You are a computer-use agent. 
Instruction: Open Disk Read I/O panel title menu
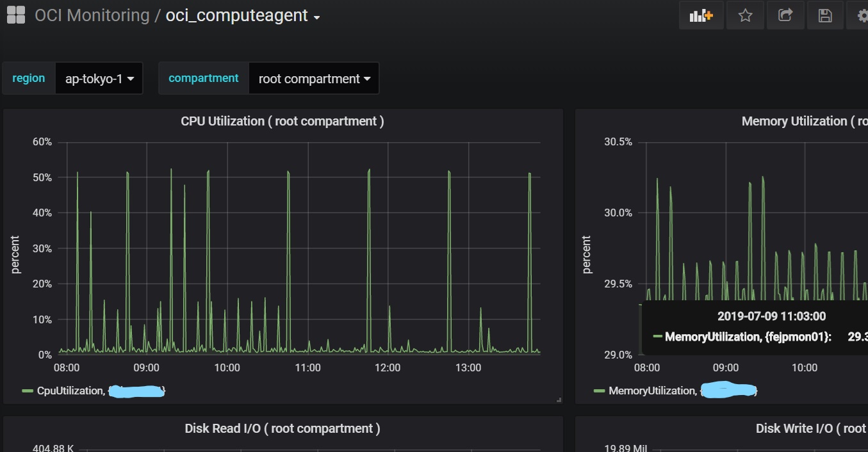pyautogui.click(x=283, y=428)
